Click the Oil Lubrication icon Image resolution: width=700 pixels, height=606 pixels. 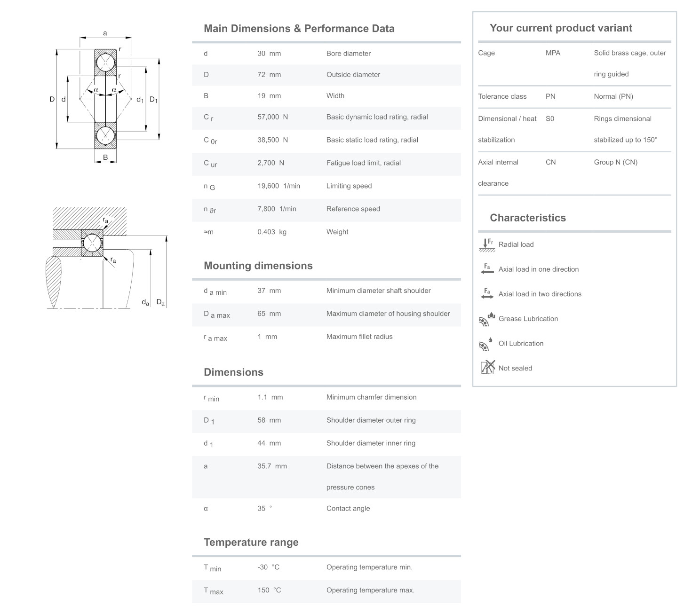point(487,344)
